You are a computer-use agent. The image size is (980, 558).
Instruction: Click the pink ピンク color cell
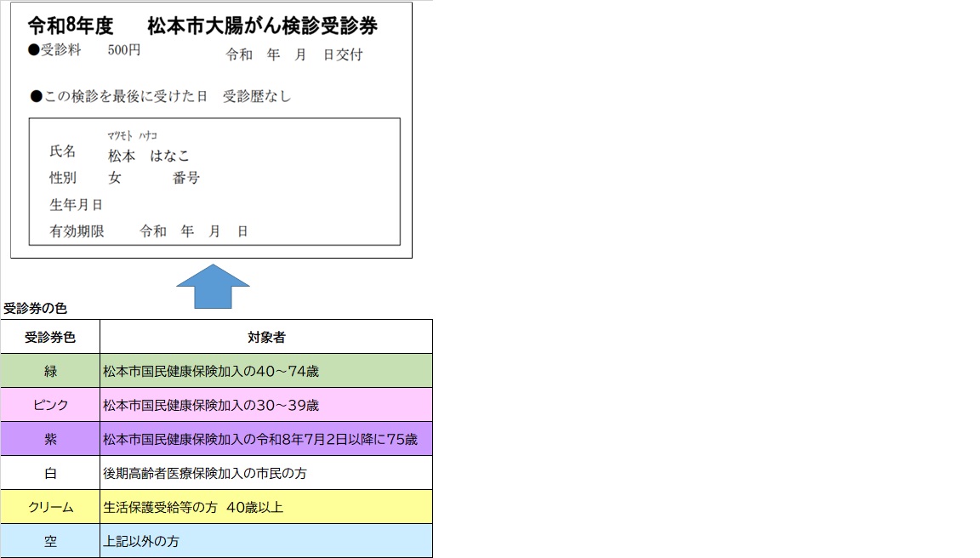pos(49,405)
